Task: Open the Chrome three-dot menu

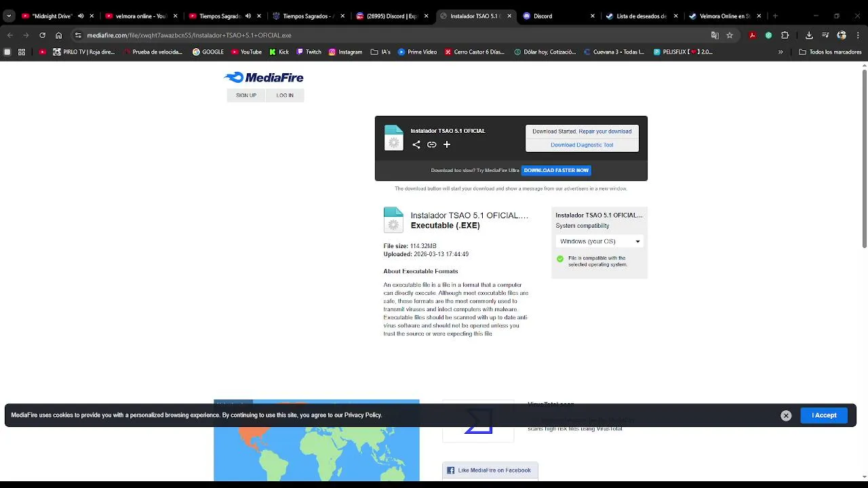Action: [858, 35]
